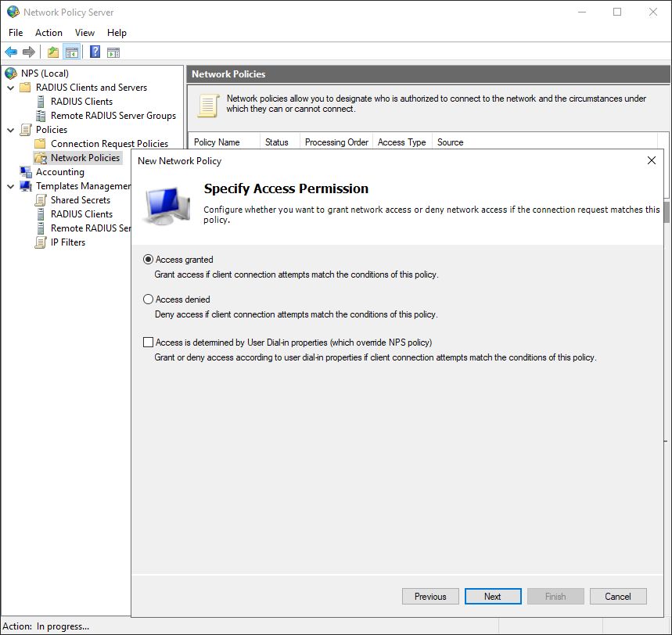The image size is (672, 635).
Task: Sort by the Status column header
Action: (280, 142)
